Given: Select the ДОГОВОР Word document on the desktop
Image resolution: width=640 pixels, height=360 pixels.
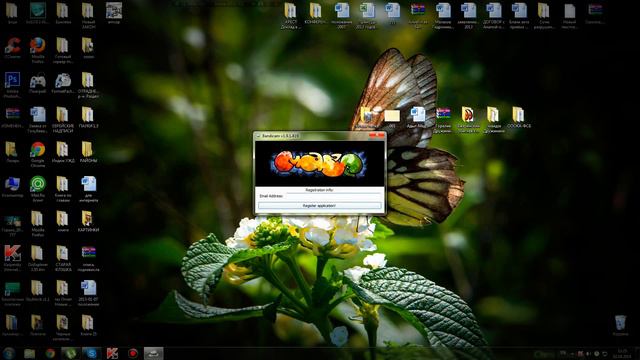Looking at the screenshot, I should pyautogui.click(x=493, y=16).
